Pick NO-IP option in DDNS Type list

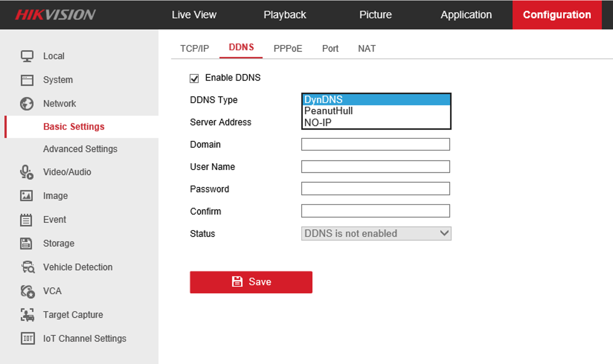point(376,123)
